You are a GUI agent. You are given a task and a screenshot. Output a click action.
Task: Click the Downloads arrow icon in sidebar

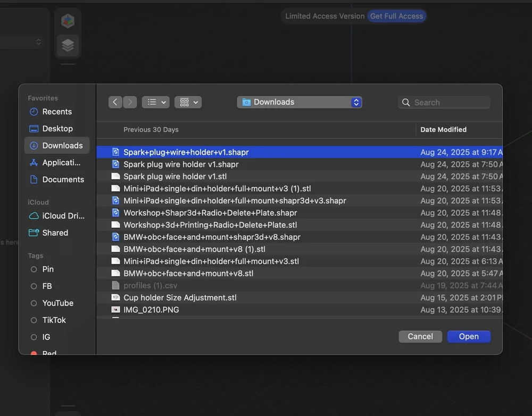point(34,146)
